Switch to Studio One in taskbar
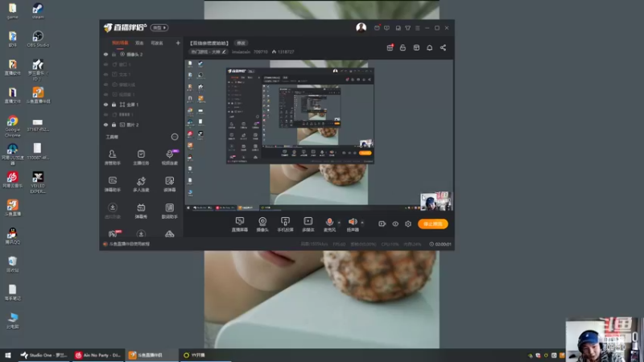 coord(44,355)
